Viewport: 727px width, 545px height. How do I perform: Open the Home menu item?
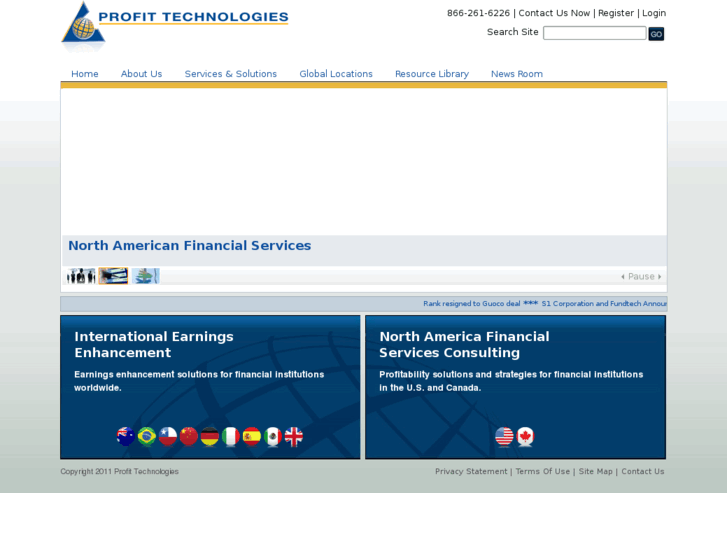tap(85, 74)
